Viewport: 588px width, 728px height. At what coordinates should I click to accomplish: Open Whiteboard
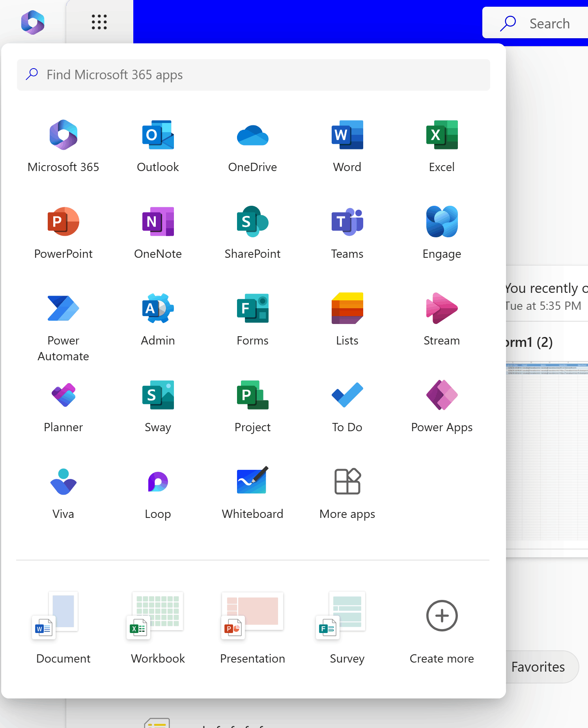click(x=252, y=493)
